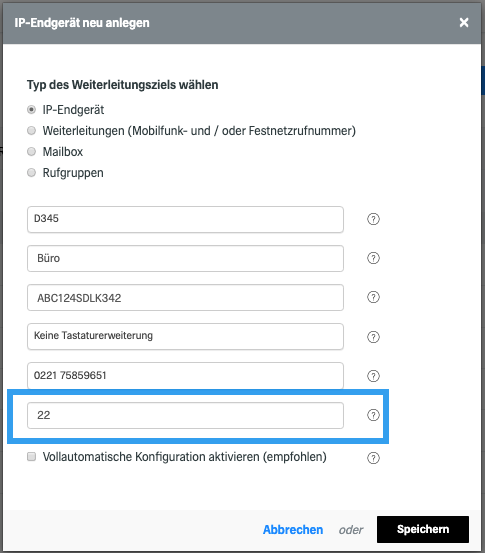
Task: Open help for Vollautomatische Konfiguration option
Action: click(373, 458)
